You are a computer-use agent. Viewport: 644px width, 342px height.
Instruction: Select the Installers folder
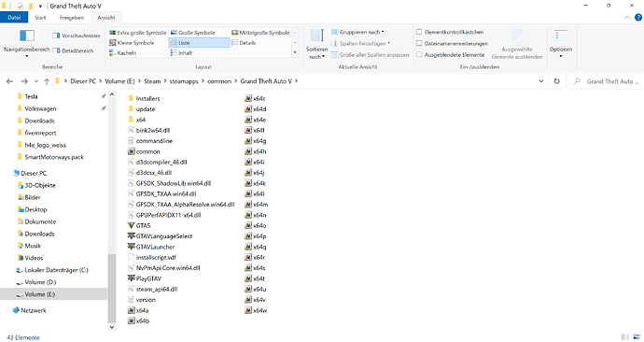[x=147, y=99]
